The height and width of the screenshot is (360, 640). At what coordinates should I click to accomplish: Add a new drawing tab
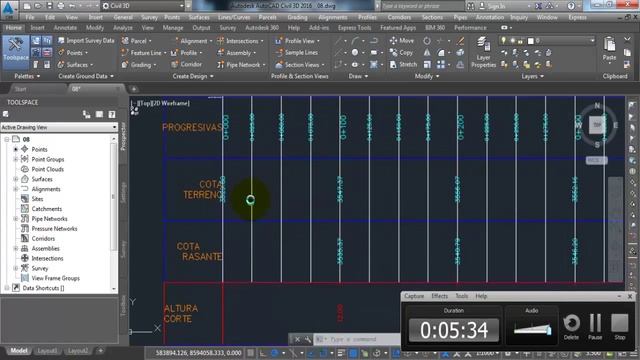coord(133,89)
